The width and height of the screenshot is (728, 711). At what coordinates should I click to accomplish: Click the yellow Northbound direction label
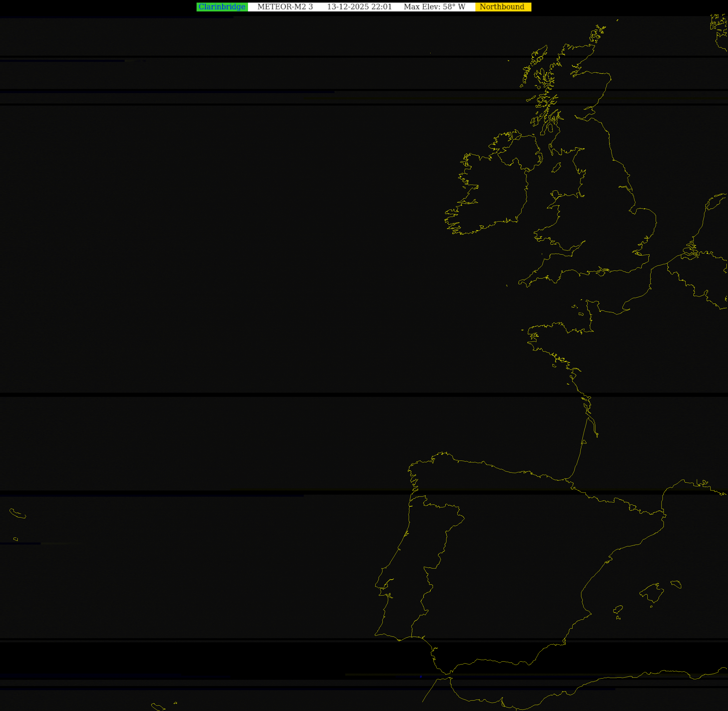(502, 7)
